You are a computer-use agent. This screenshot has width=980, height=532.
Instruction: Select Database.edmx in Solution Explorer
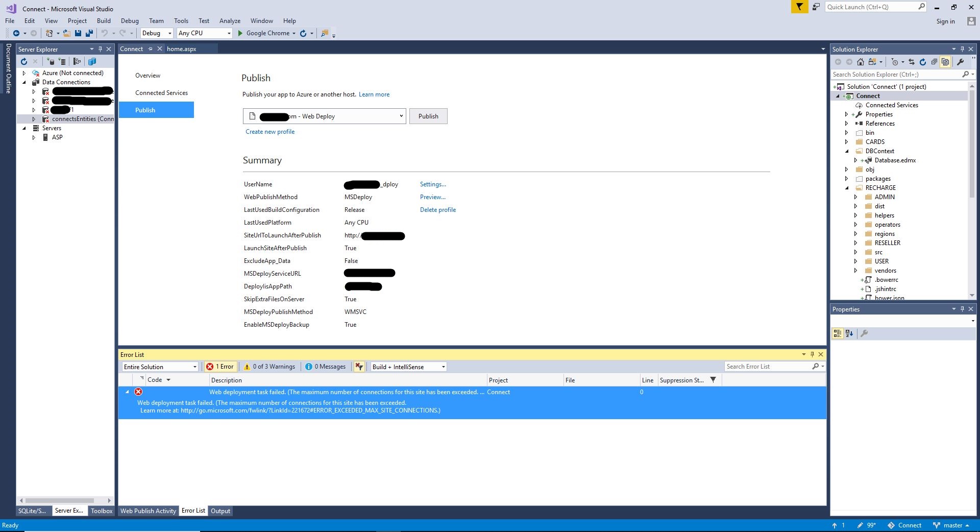click(x=895, y=160)
